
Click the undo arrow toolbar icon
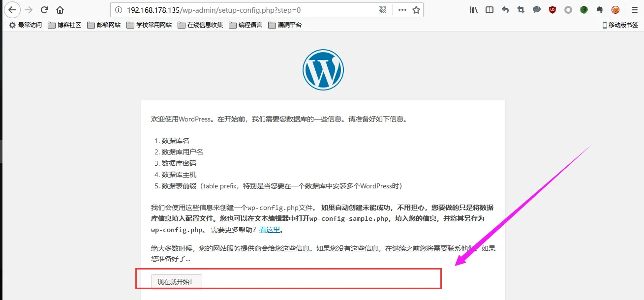coord(505,10)
